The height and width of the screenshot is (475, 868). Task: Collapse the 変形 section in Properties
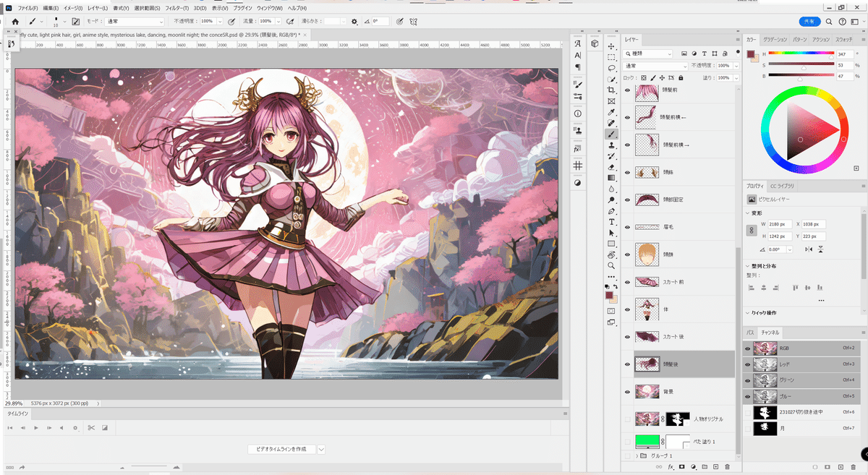pos(748,213)
